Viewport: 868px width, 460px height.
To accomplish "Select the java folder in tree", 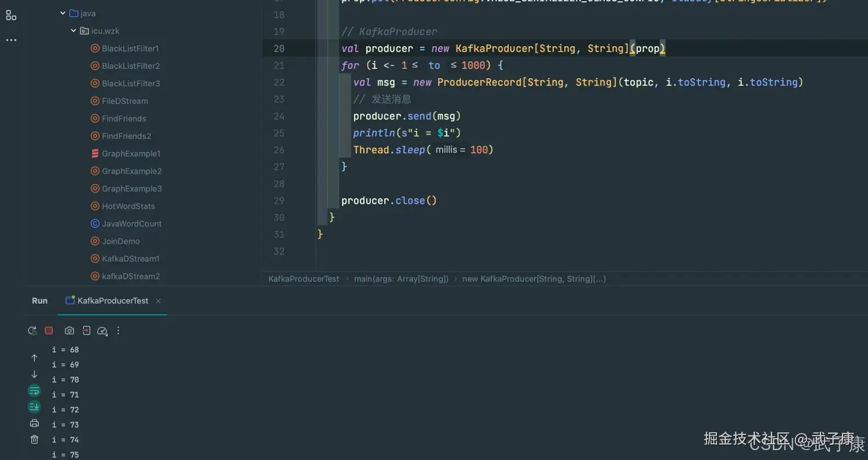I will (x=88, y=13).
